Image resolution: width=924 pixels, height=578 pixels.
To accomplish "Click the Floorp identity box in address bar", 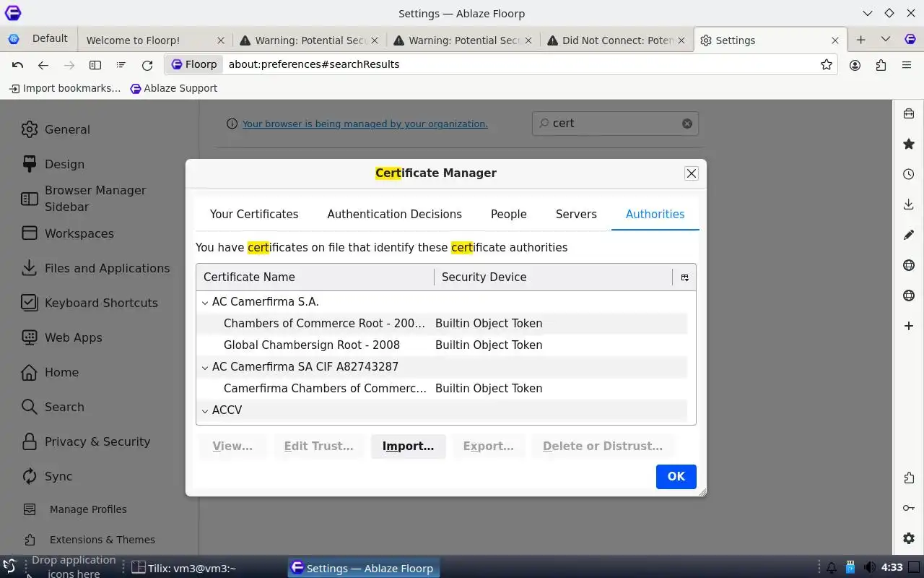I will (x=194, y=64).
